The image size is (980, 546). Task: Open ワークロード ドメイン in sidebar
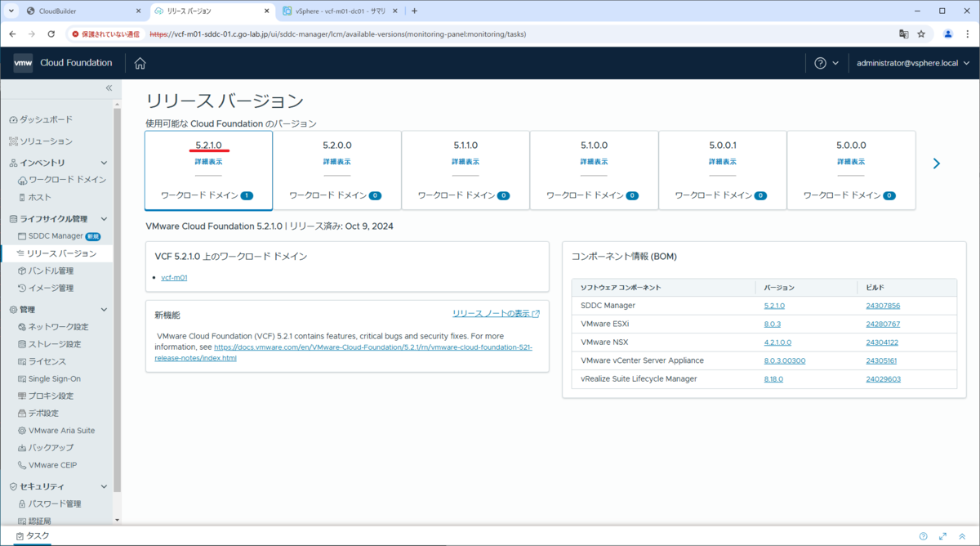(x=67, y=180)
